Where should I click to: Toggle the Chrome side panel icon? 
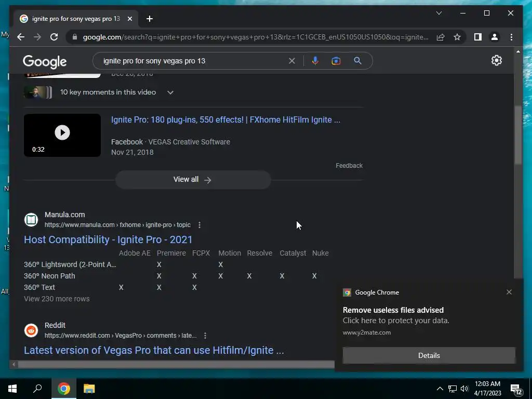tap(478, 37)
